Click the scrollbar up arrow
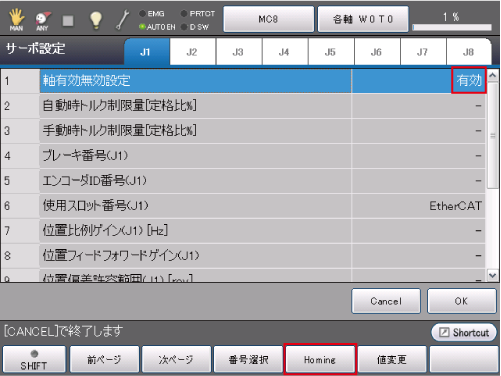Image resolution: width=501 pixels, height=376 pixels. pos(493,75)
